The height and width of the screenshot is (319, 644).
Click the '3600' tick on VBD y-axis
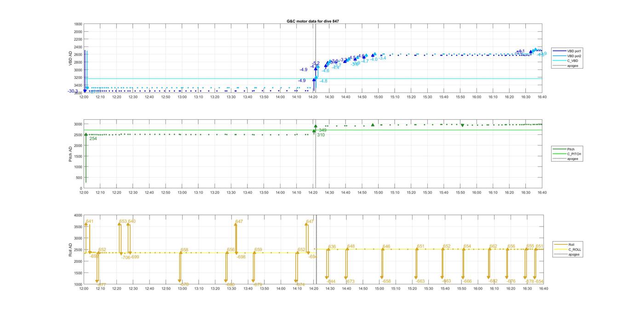78,93
